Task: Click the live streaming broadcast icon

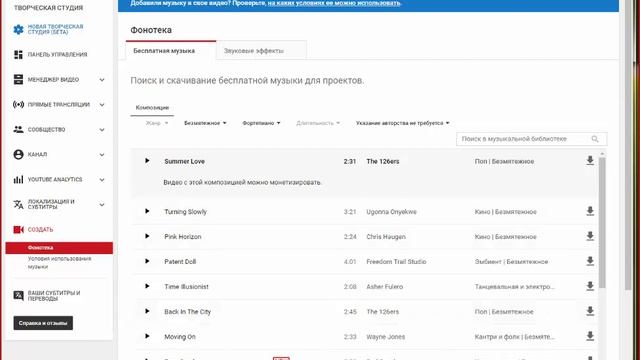Action: coord(18,104)
